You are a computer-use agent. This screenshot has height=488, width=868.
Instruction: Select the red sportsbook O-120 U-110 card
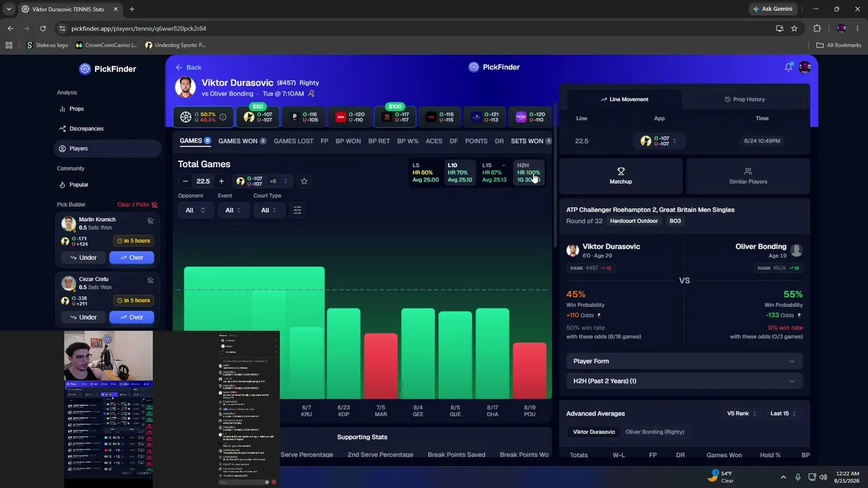click(x=349, y=117)
